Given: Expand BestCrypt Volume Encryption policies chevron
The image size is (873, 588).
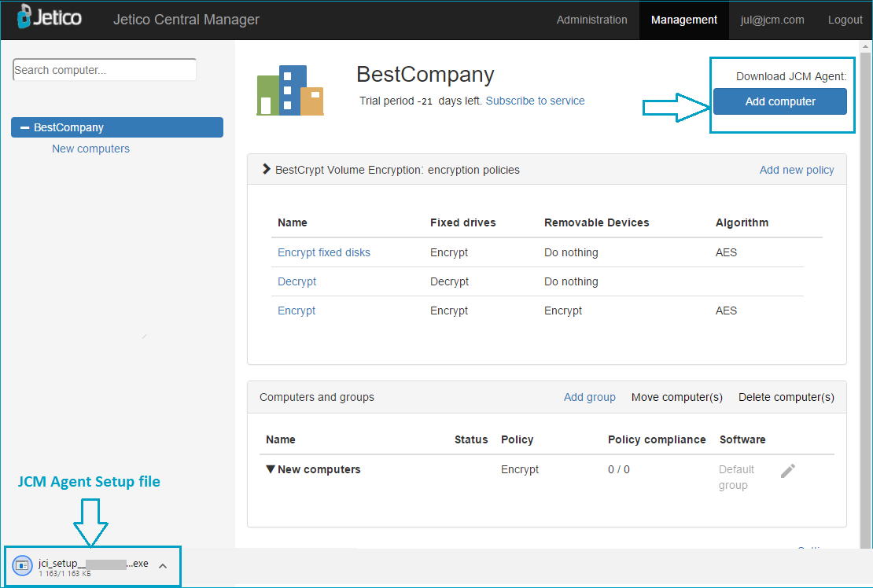Looking at the screenshot, I should pos(266,169).
